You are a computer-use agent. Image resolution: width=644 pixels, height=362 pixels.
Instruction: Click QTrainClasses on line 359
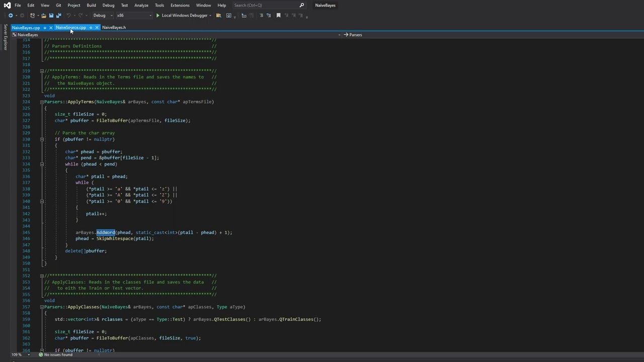[x=297, y=319]
